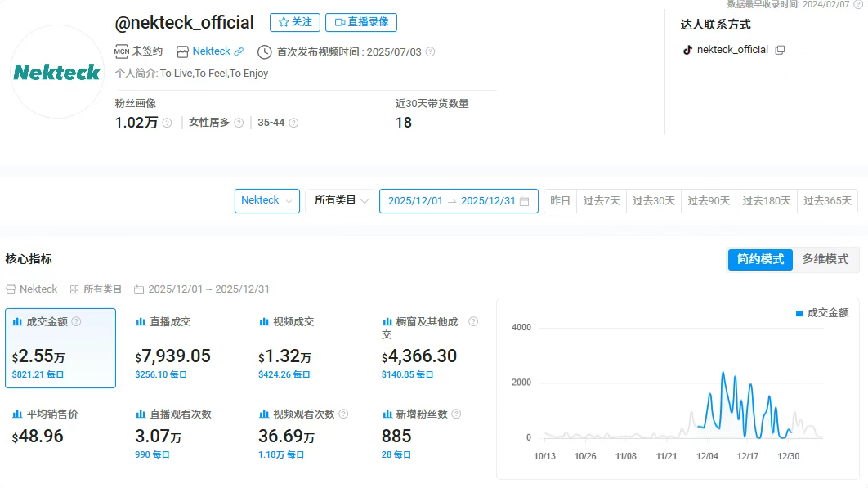Screen dimensions: 868x488
Task: Open the Nekteck shop dropdown
Action: (x=266, y=201)
